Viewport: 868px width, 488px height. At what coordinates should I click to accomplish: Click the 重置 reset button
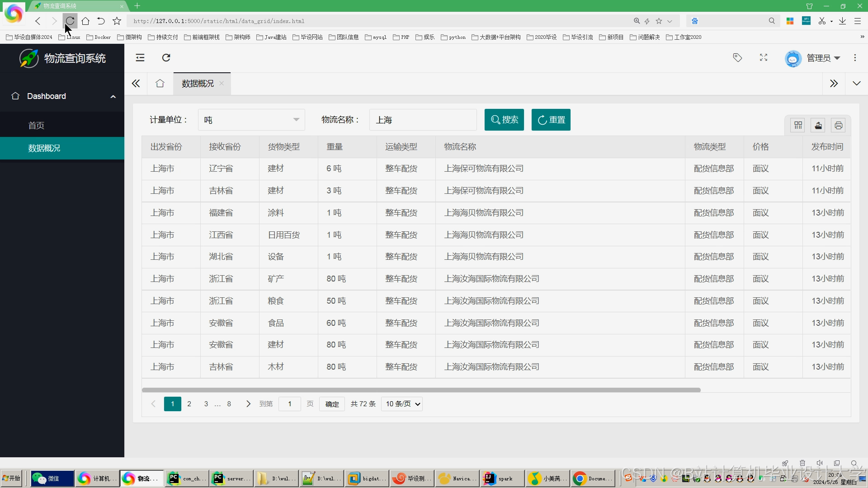pyautogui.click(x=551, y=120)
